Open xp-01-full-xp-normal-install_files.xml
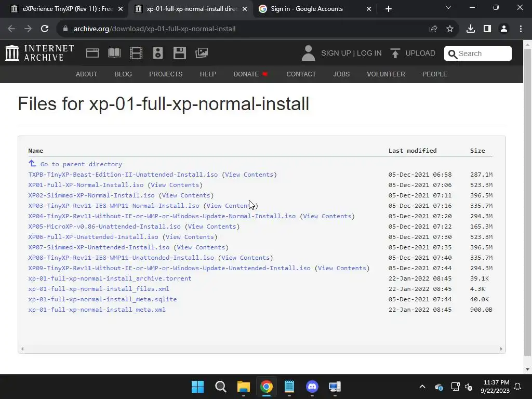532x399 pixels. click(x=99, y=289)
